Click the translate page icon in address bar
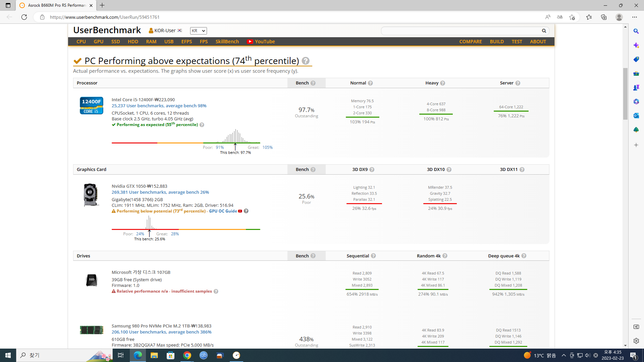Viewport: 644px width, 362px height. coord(559,17)
